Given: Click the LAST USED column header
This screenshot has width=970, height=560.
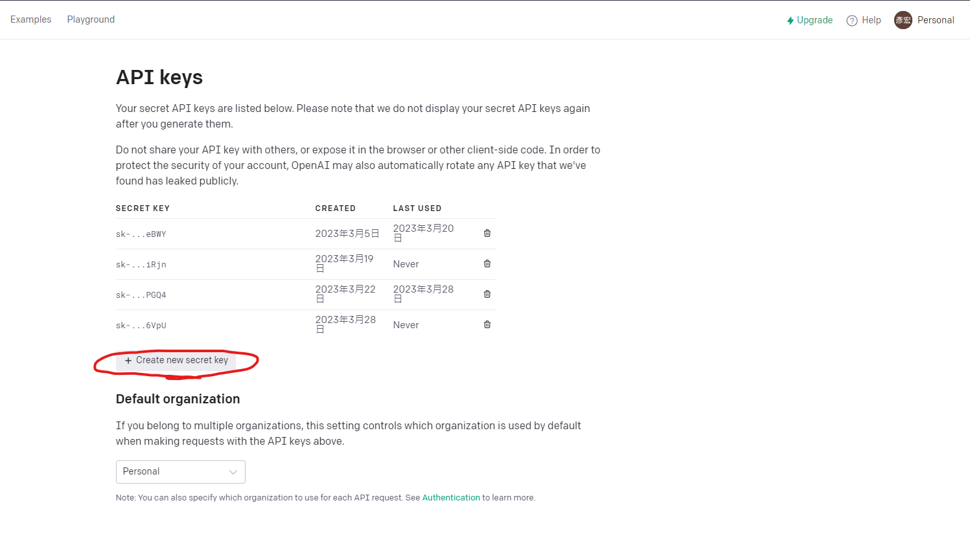Looking at the screenshot, I should (417, 208).
